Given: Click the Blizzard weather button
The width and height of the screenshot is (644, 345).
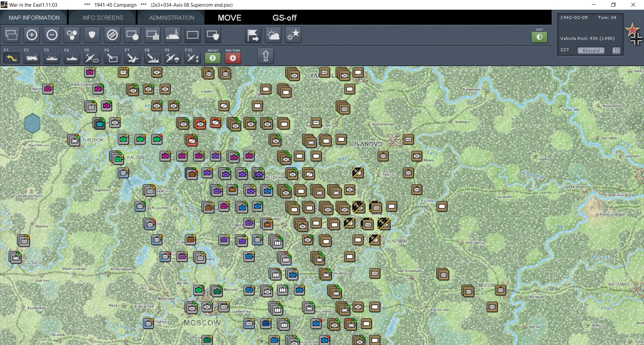Looking at the screenshot, I should [x=591, y=50].
